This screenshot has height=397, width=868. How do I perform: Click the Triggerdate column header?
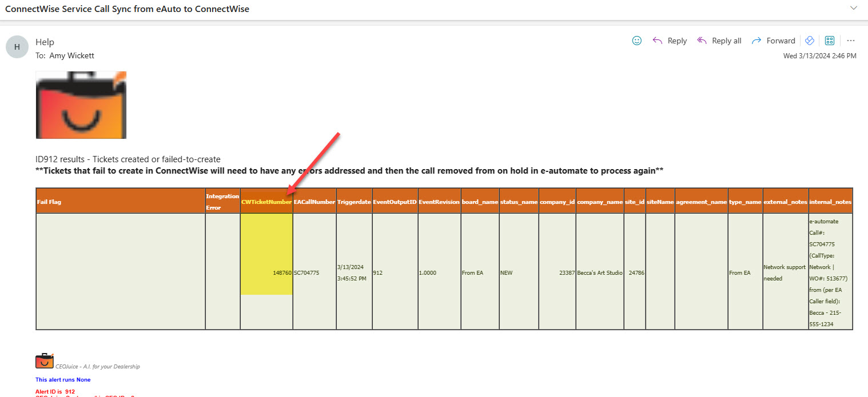[x=354, y=202]
